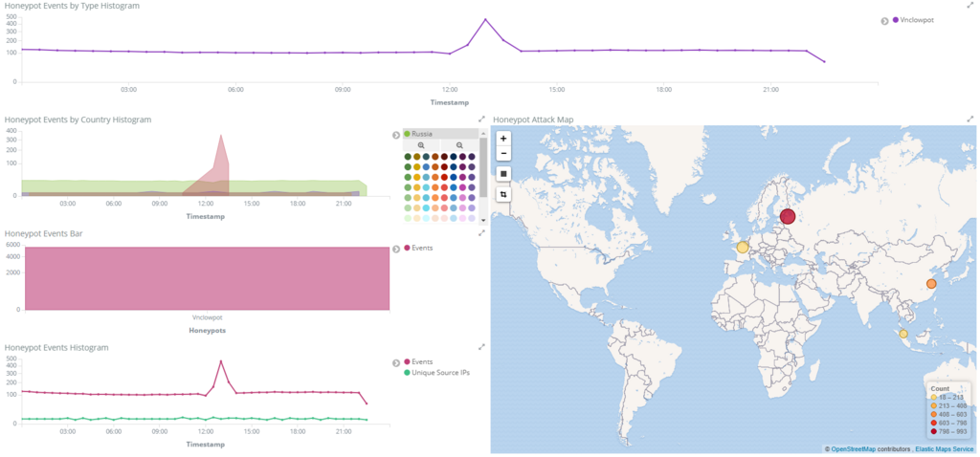Click the pink Events line peak in Events Histogram

click(x=221, y=361)
